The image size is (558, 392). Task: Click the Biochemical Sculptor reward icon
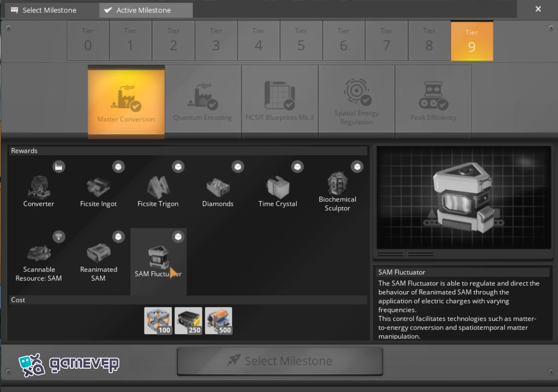click(338, 183)
